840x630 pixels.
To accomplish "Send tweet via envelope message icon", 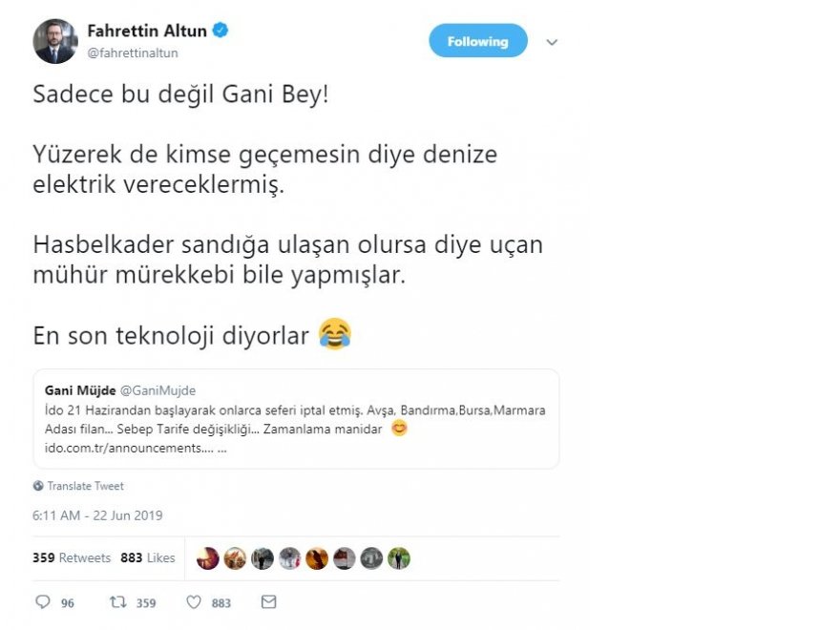I will click(268, 601).
